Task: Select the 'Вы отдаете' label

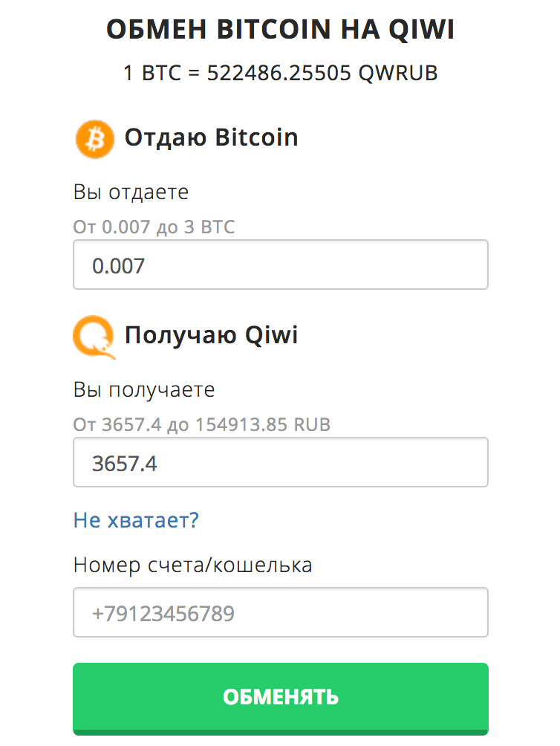Action: [131, 192]
